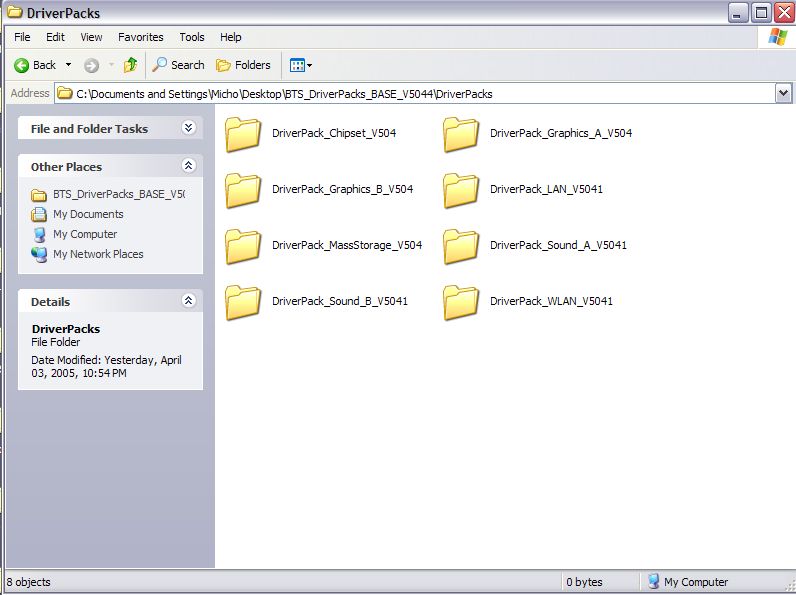Open the Views dropdown button
The width and height of the screenshot is (796, 595).
(x=301, y=65)
